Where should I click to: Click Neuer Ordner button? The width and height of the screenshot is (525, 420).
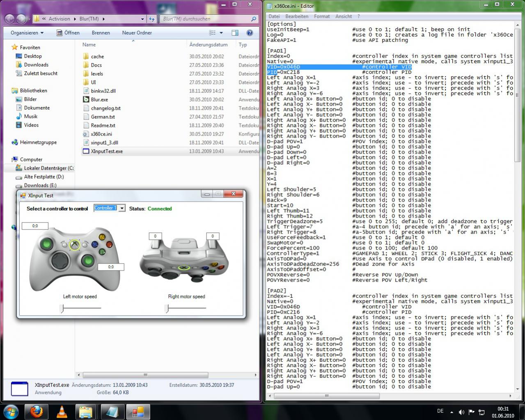137,33
